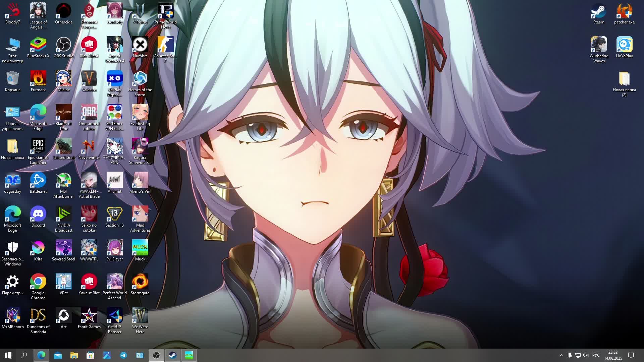
Task: Select the Othercide desktop icon
Action: tap(64, 14)
